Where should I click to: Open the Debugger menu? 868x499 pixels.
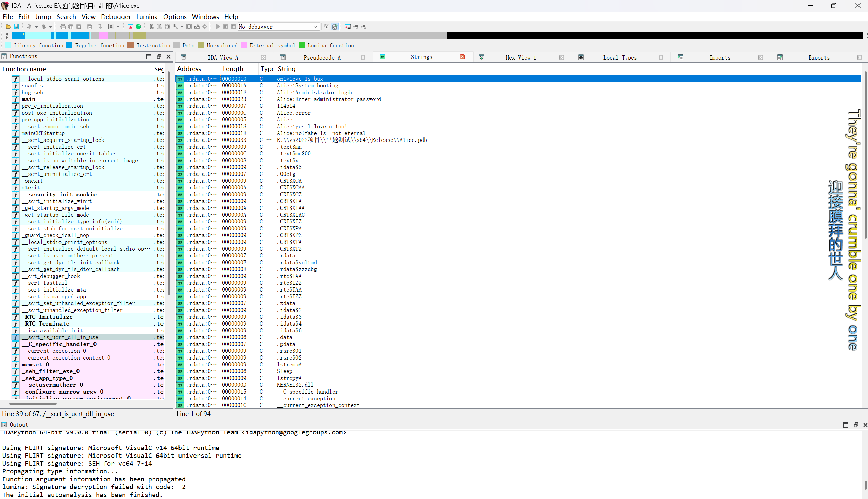coord(116,17)
